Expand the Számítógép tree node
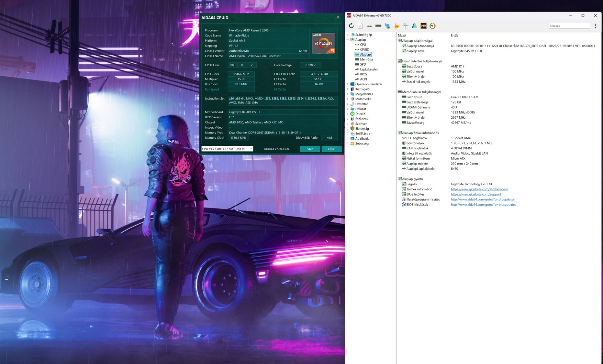Image resolution: width=603 pixels, height=364 pixels. click(x=348, y=35)
